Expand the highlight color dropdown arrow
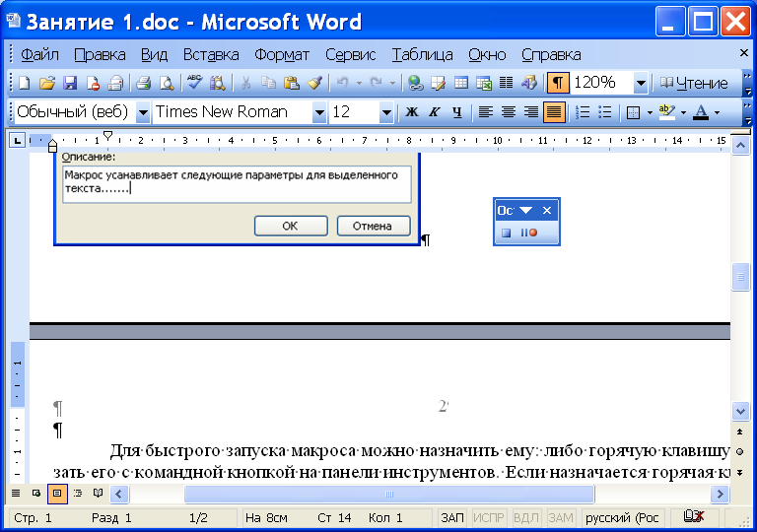The height and width of the screenshot is (532, 757). [683, 112]
